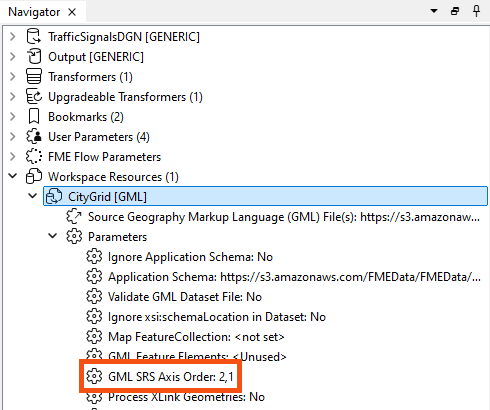Click the GML SRS Axis Order gear icon

[x=94, y=377]
